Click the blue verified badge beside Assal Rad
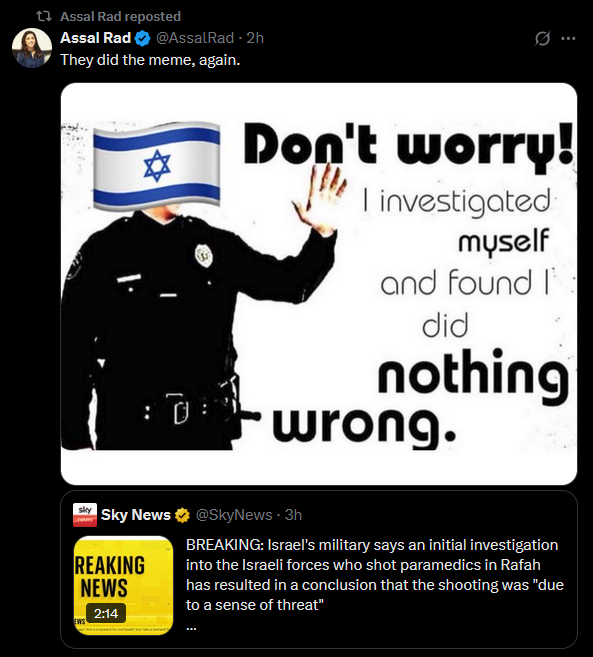Screen dimensions: 593x657 (x=143, y=39)
